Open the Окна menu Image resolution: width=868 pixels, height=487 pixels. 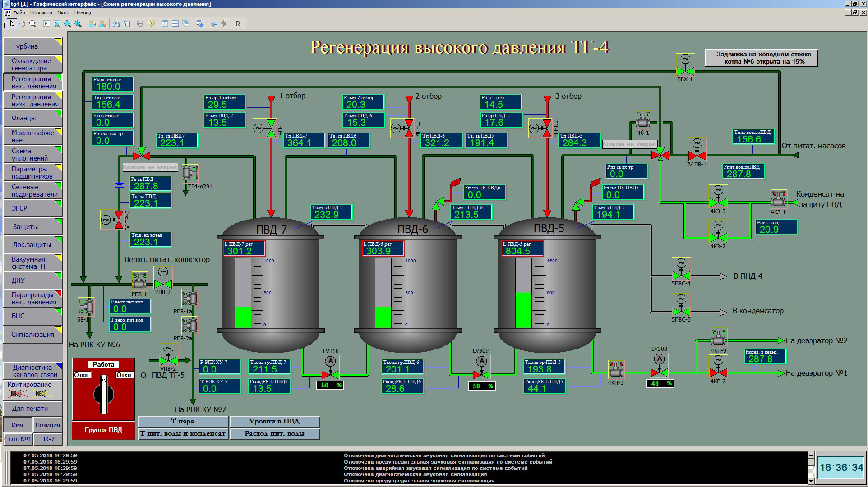[63, 13]
